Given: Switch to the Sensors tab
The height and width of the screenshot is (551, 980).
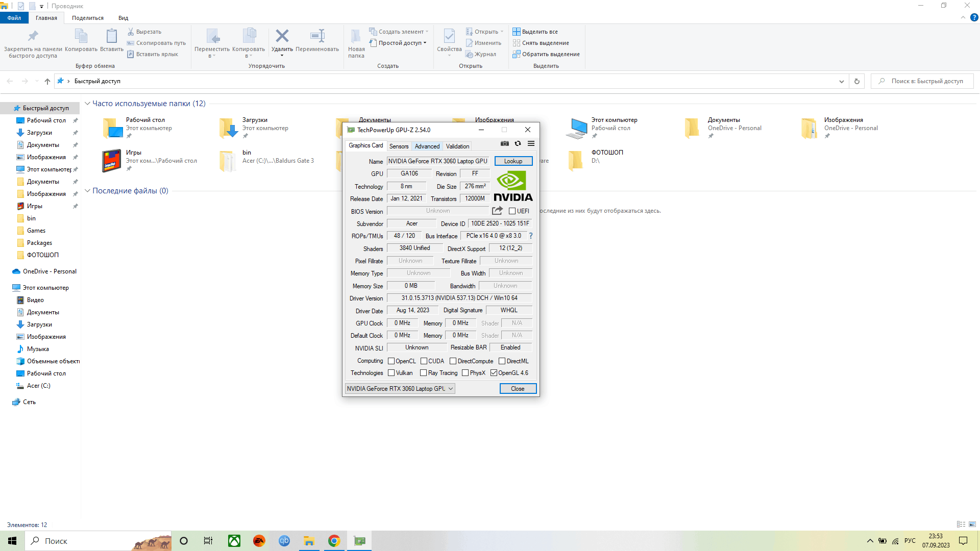Looking at the screenshot, I should (398, 146).
